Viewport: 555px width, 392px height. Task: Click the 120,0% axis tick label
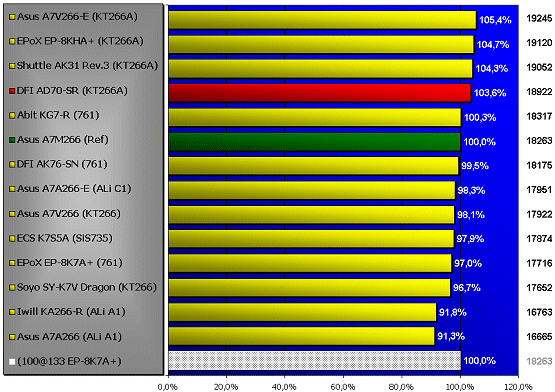point(519,387)
